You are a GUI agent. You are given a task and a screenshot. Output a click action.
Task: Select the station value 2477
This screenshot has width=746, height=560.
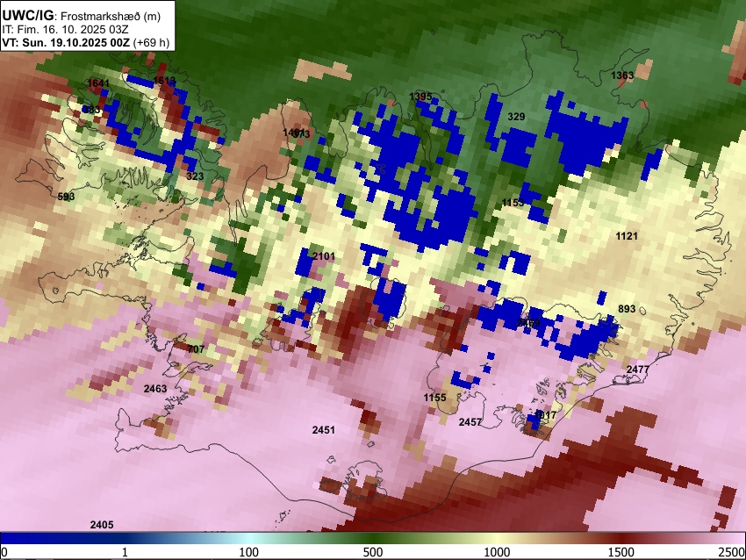click(x=638, y=370)
